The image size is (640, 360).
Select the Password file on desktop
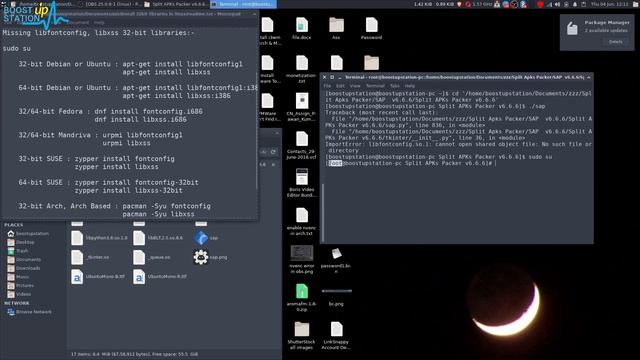371,28
